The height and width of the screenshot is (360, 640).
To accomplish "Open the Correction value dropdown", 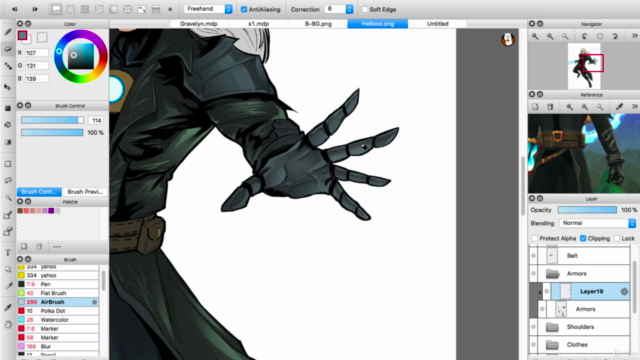I will [349, 9].
